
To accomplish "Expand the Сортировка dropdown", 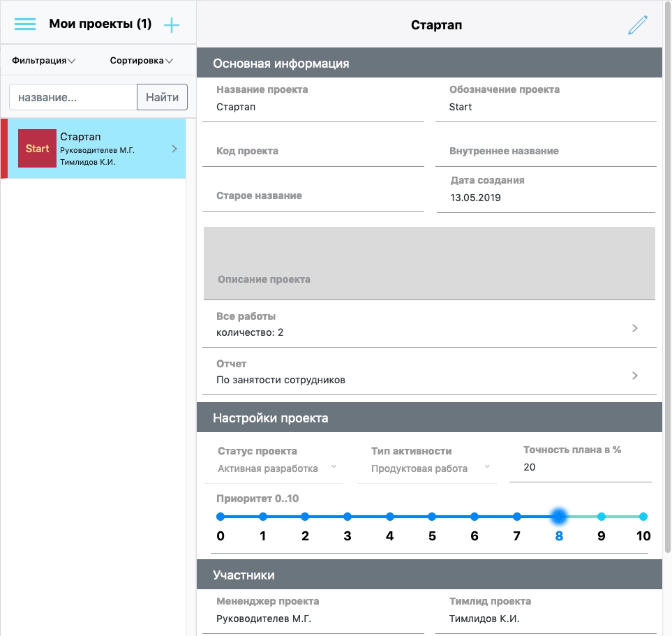I will click(x=141, y=61).
